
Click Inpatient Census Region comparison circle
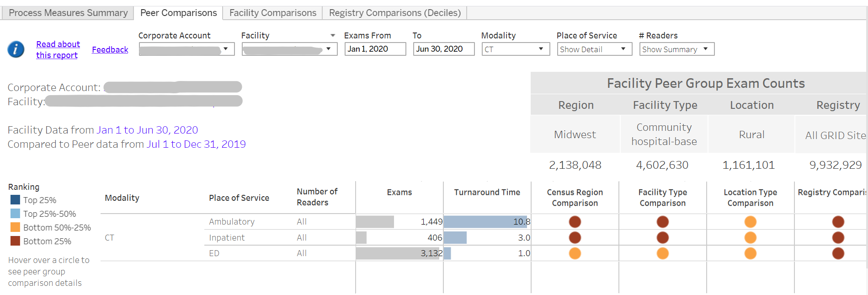[575, 237]
